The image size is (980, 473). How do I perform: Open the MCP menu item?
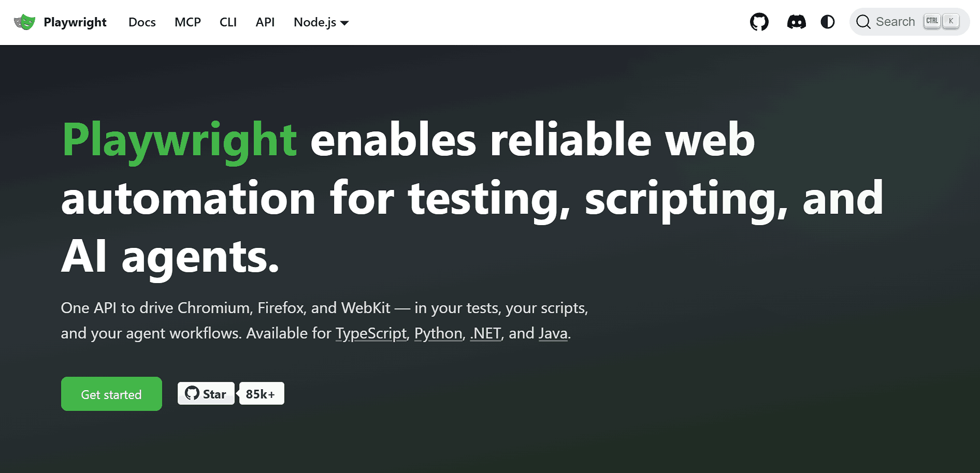188,22
